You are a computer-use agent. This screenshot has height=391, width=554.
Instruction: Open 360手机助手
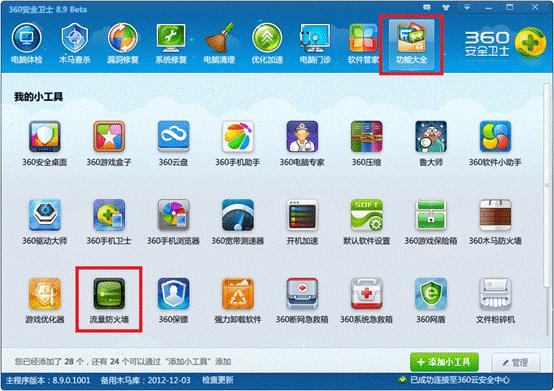[237, 143]
